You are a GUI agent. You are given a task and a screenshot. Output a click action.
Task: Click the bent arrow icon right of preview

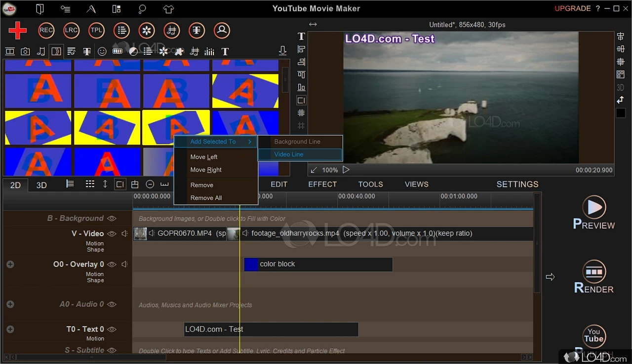point(621,100)
